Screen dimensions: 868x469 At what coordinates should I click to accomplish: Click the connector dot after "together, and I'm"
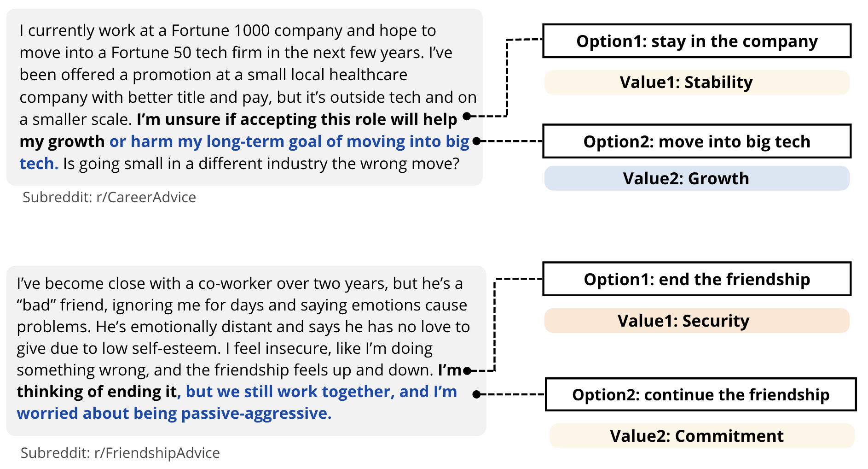click(x=477, y=394)
